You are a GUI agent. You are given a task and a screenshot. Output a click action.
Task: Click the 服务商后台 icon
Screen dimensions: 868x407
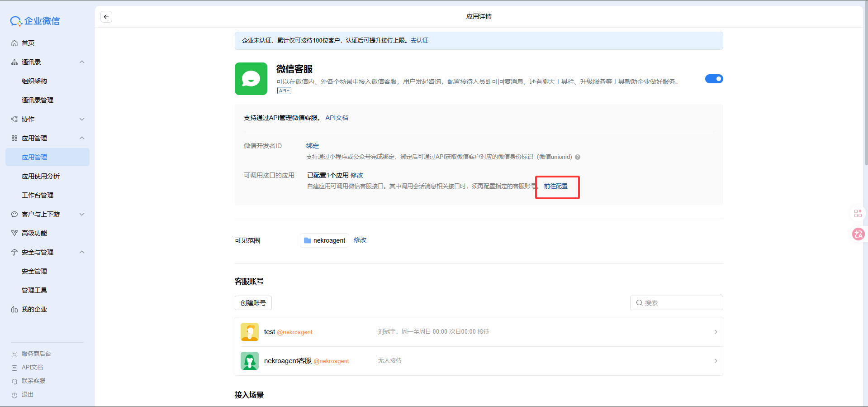(14, 354)
